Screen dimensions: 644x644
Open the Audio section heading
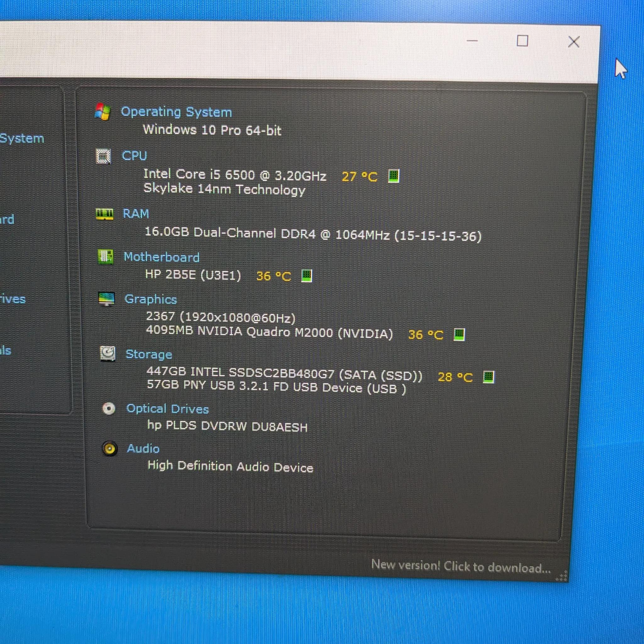click(143, 449)
